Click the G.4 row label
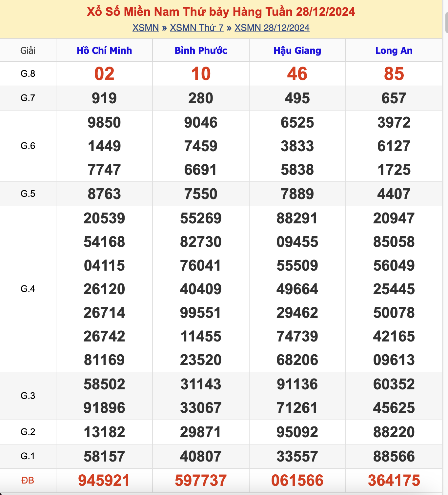Image resolution: width=448 pixels, height=495 pixels. click(x=28, y=289)
